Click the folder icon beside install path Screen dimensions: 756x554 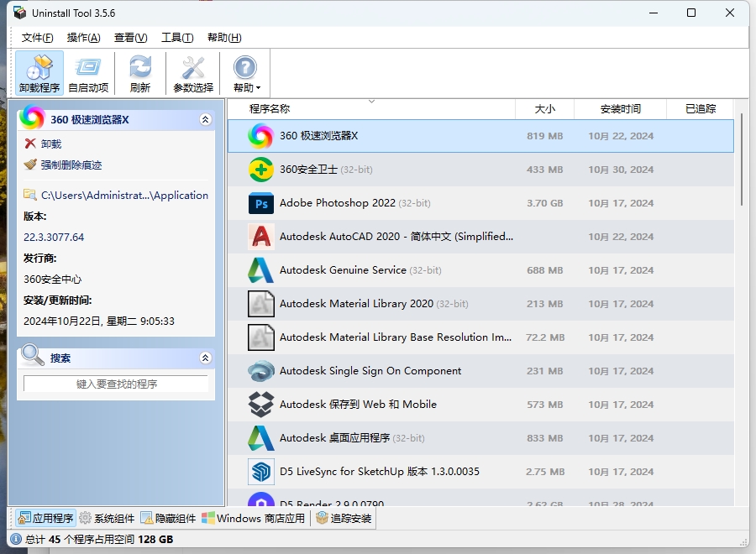(30, 195)
